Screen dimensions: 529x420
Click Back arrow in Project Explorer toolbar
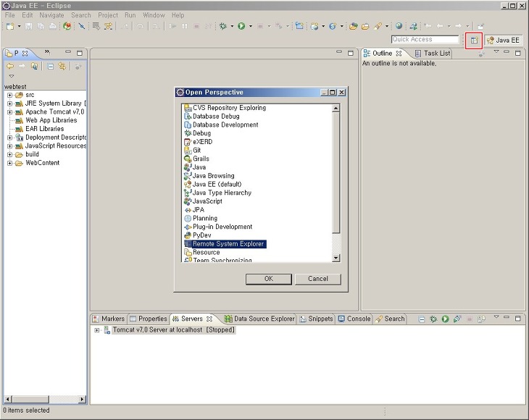coord(10,66)
